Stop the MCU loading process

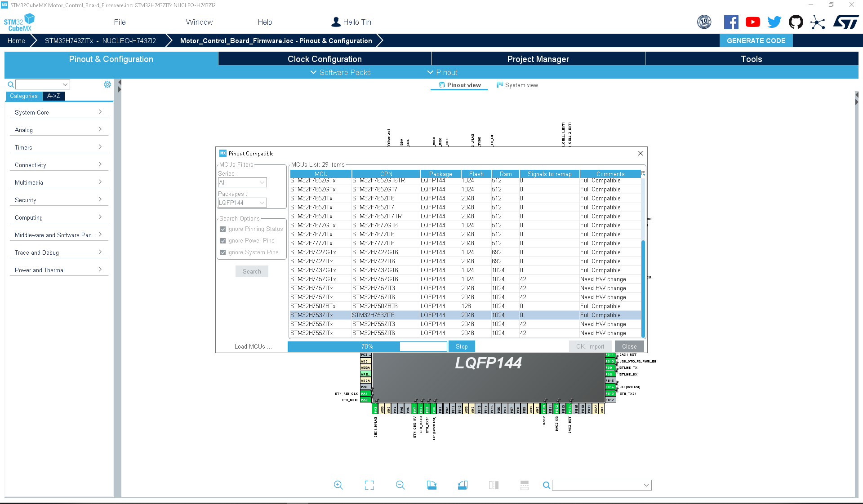(x=462, y=346)
